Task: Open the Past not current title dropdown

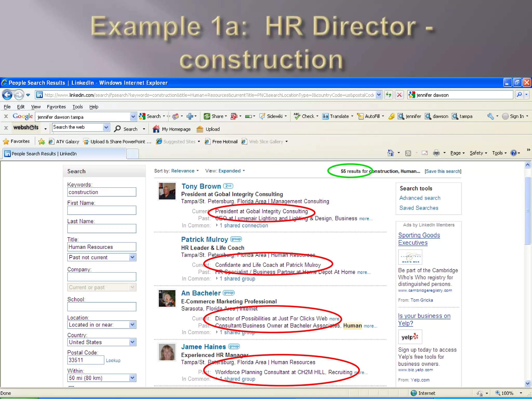Action: (x=102, y=257)
